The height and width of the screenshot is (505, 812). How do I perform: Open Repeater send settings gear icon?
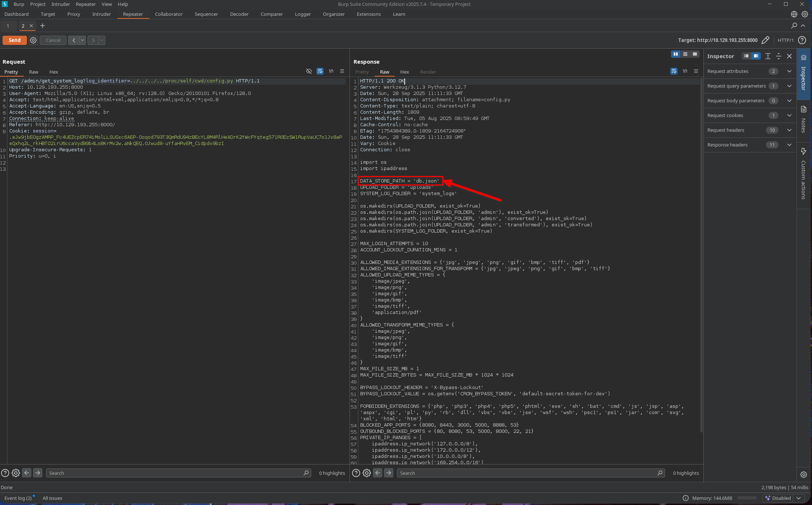click(x=34, y=40)
